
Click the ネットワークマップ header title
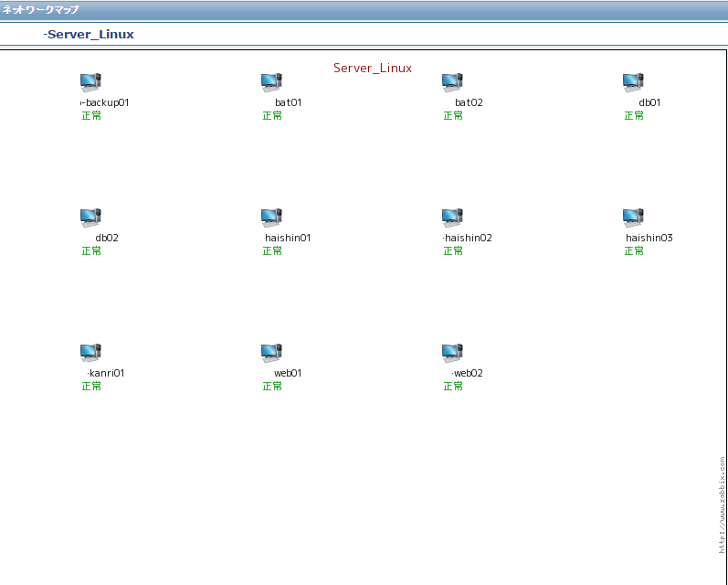pos(40,10)
